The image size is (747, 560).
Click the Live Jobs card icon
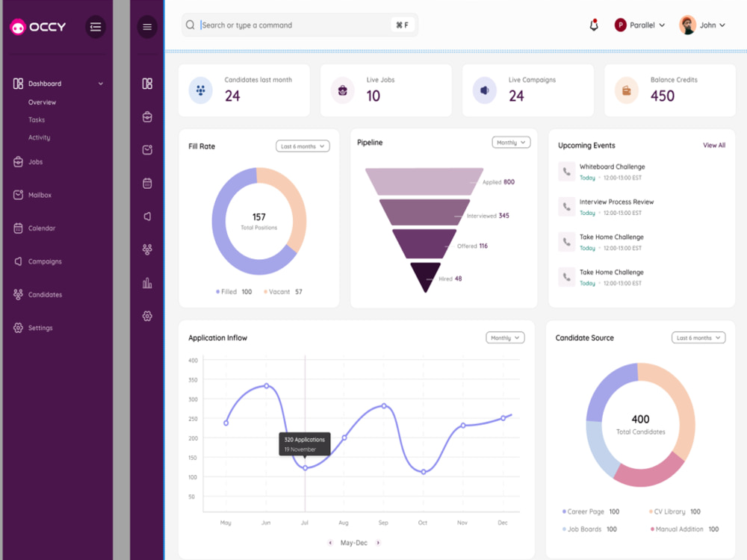tap(343, 90)
